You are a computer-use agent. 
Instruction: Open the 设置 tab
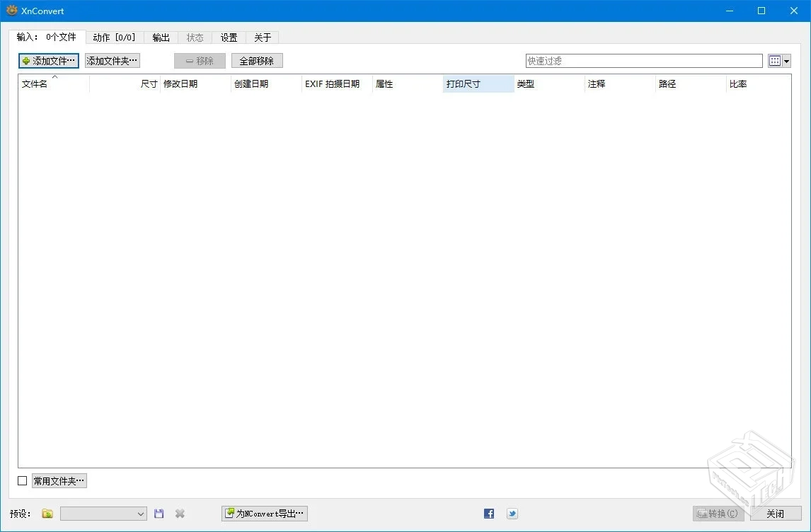click(229, 37)
